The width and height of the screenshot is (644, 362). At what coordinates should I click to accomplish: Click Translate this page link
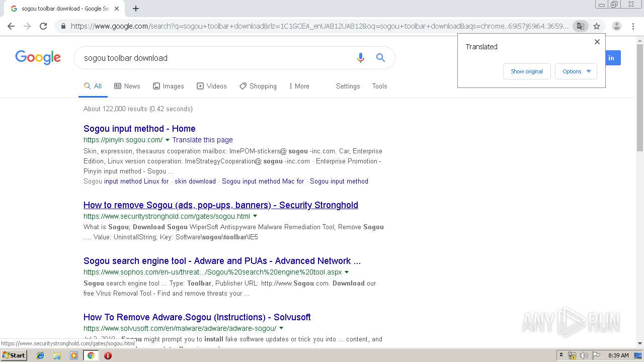pos(203,140)
